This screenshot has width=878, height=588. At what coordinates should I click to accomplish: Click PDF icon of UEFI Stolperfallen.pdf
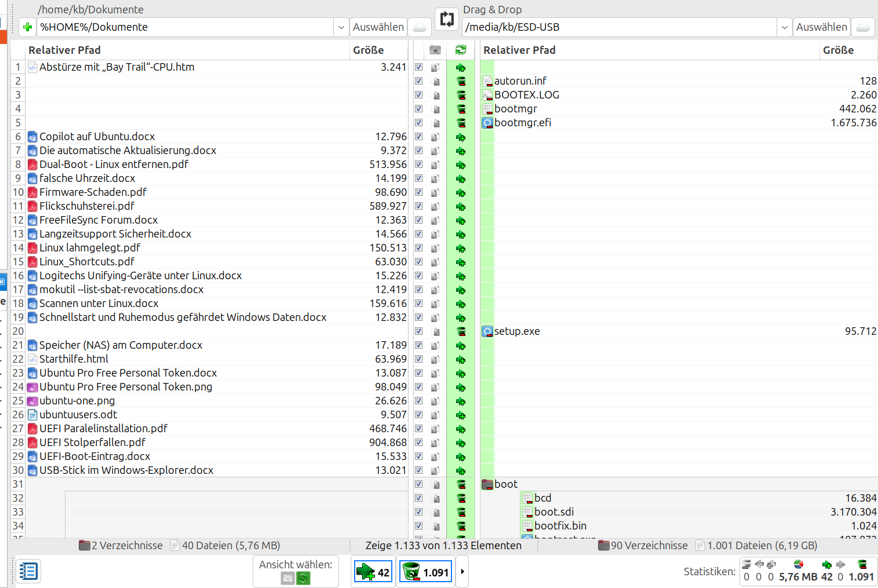33,443
